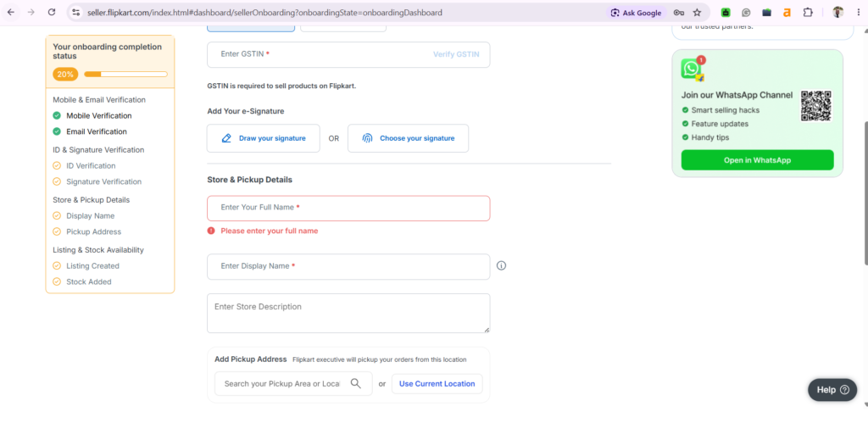Click the 'Feature updates' text
Viewport: 868px width, 440px height.
pyautogui.click(x=720, y=124)
